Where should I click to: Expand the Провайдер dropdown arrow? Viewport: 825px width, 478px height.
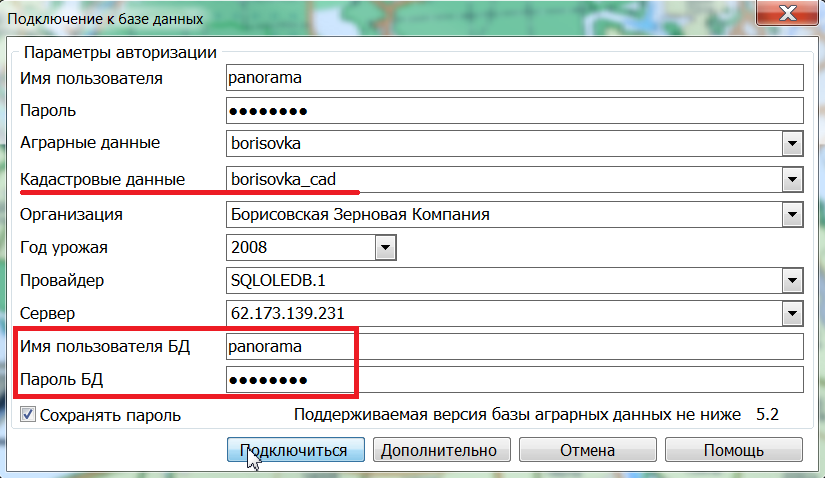(x=793, y=281)
